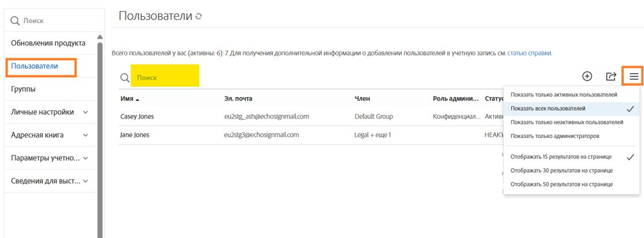Image resolution: width=644 pixels, height=238 pixels.
Task: Select Показать только администраторов
Action: click(555, 136)
